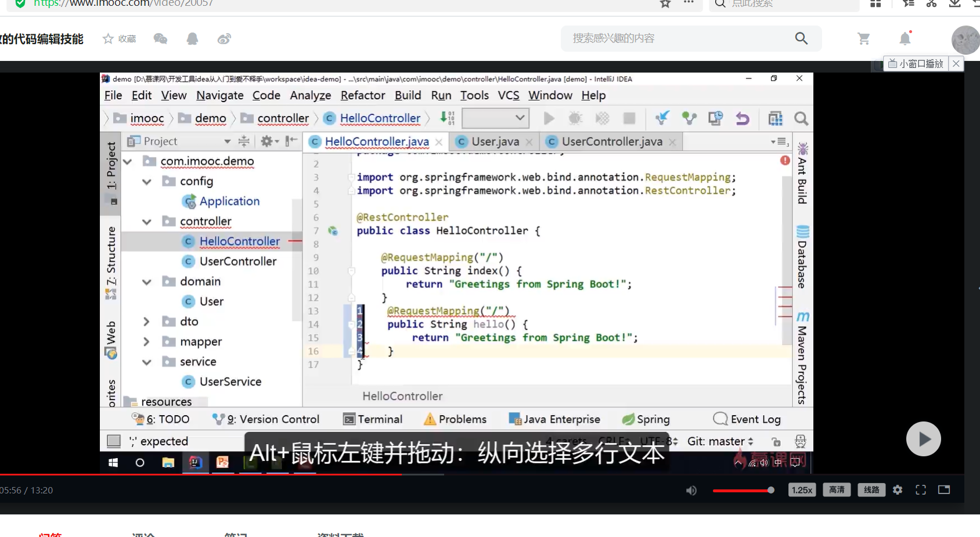Open File Explorer on the taskbar
This screenshot has width=980, height=537.
tap(168, 463)
